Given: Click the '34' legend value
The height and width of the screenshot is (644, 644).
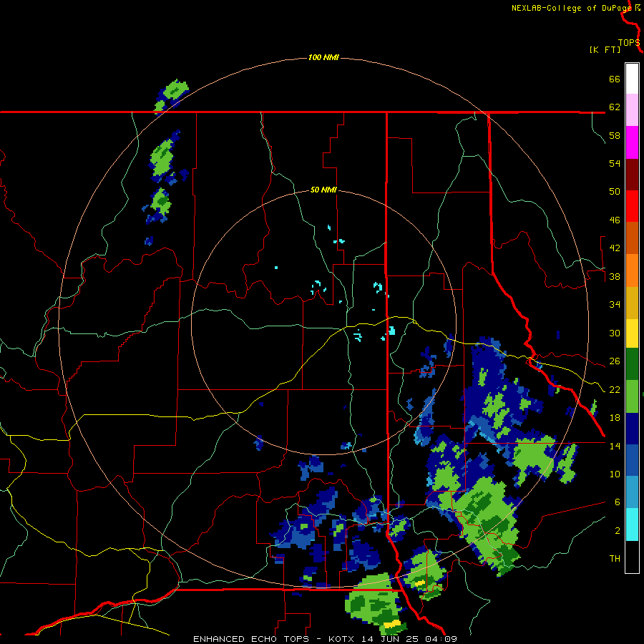Looking at the screenshot, I should coord(615,305).
